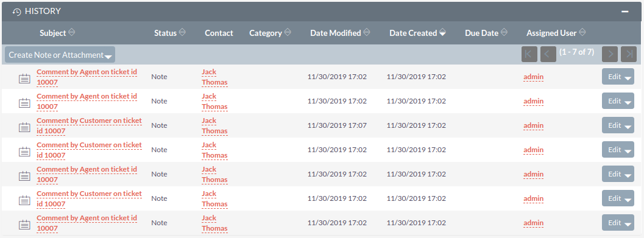Viewport: 644px width, 238px height.
Task: Jump to first page arrow
Action: (529, 54)
